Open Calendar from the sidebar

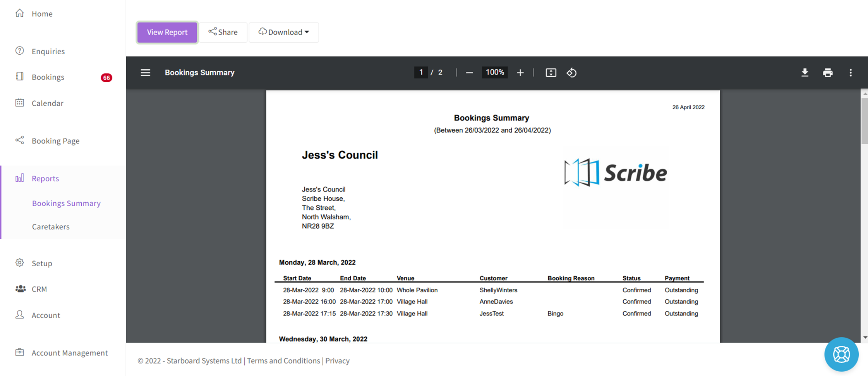[48, 103]
